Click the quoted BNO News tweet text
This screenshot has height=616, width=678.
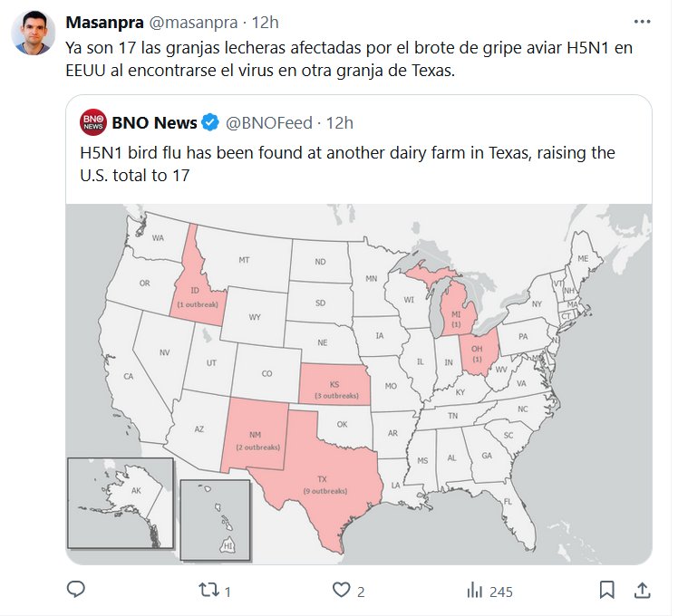(348, 164)
